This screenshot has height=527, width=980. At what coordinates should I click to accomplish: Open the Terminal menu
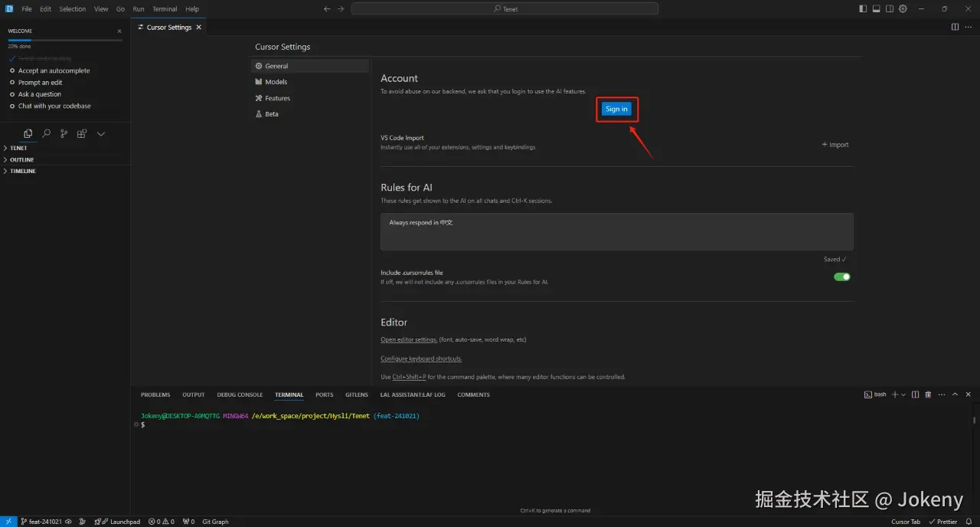pos(165,9)
